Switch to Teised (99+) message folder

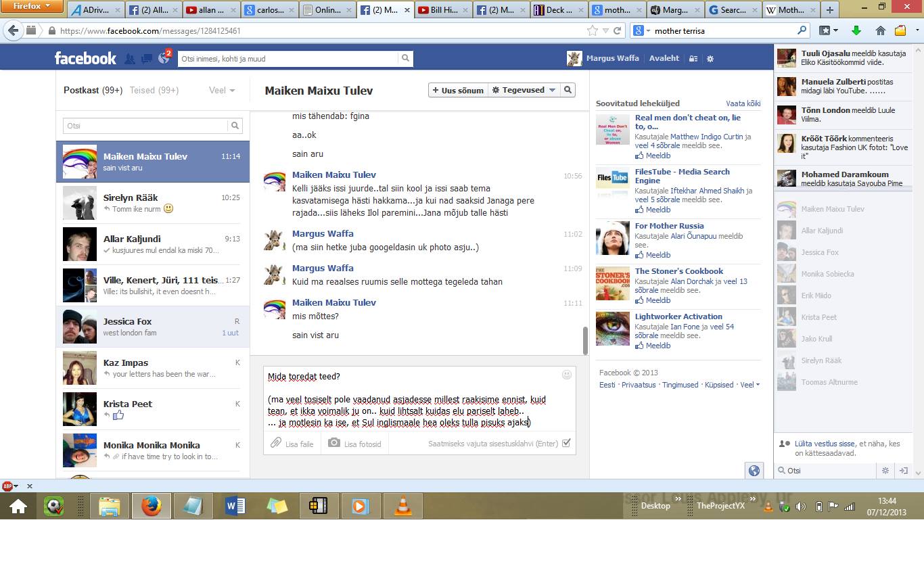pos(154,90)
